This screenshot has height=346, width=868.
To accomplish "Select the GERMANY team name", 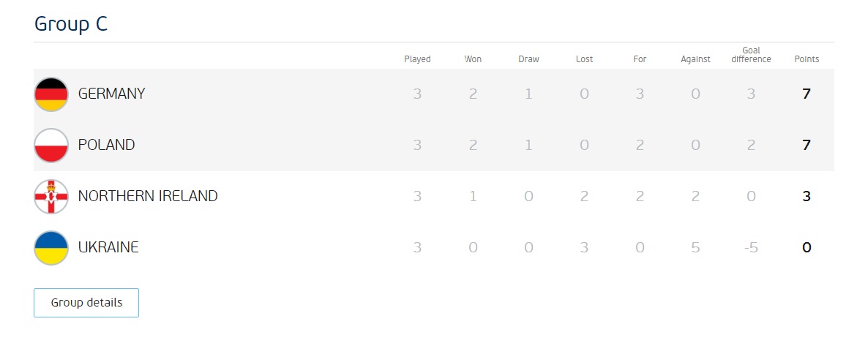I will click(111, 94).
